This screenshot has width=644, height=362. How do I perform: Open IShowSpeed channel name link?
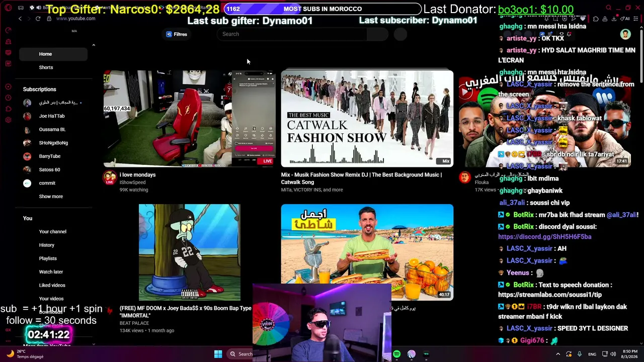point(133,183)
